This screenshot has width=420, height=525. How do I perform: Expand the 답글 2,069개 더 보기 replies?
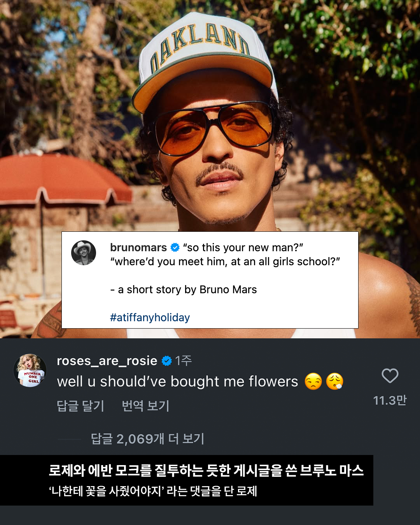(147, 439)
